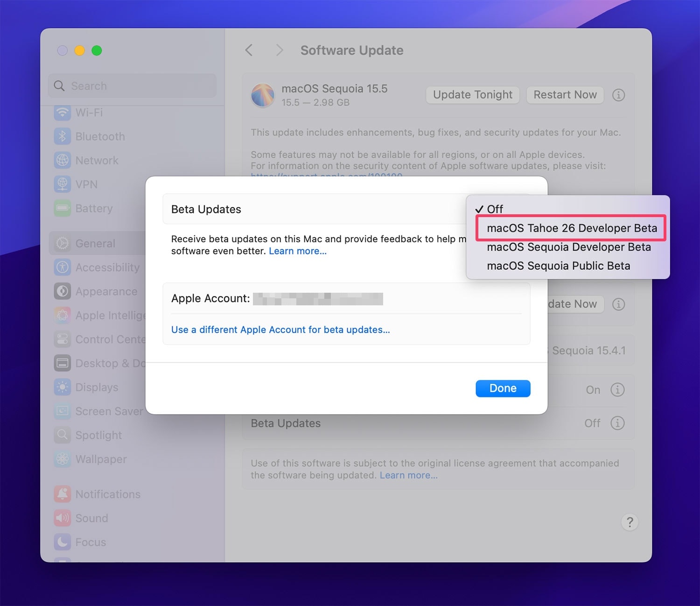Click the Appearance icon
This screenshot has height=606, width=700.
tap(62, 291)
